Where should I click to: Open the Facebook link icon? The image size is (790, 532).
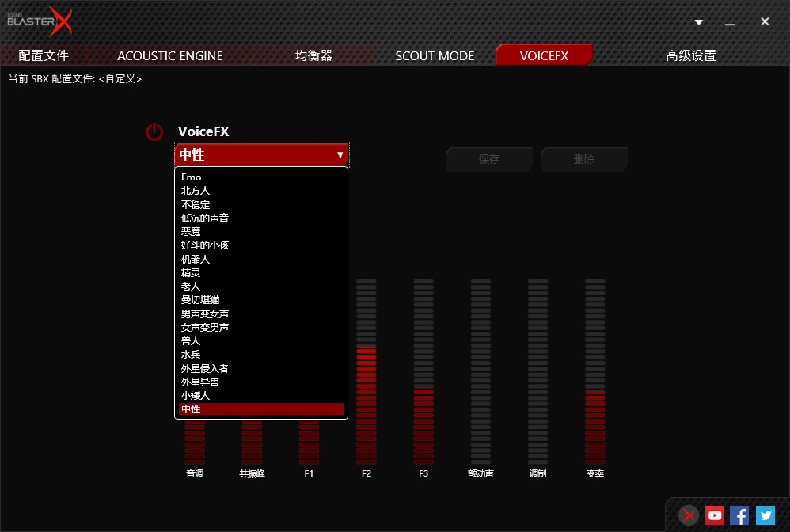(x=739, y=515)
